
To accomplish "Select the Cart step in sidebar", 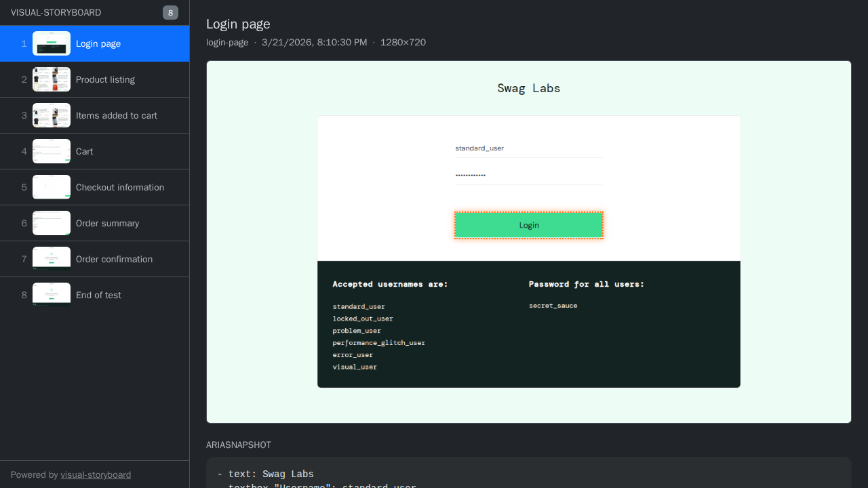I will (x=84, y=151).
